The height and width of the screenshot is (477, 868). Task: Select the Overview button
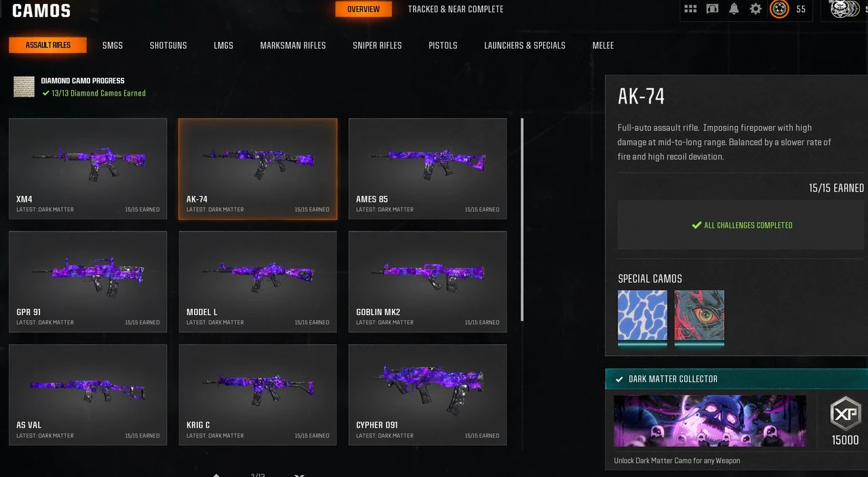[363, 9]
